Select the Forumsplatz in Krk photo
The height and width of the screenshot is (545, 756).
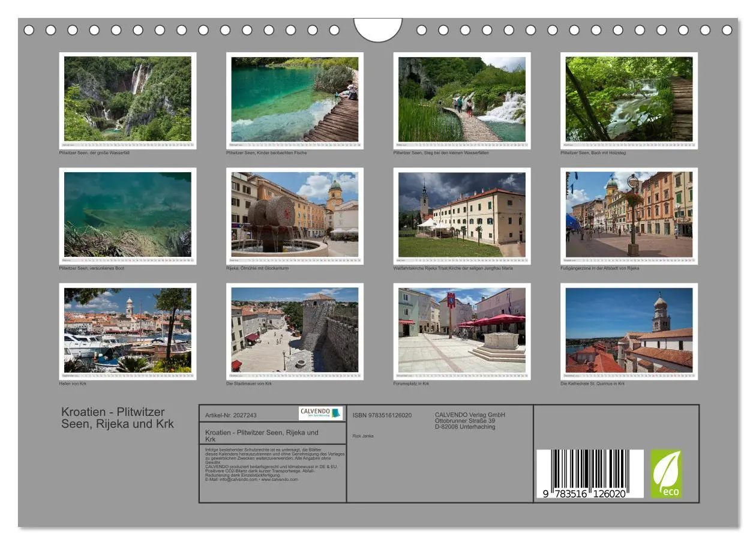pyautogui.click(x=462, y=330)
